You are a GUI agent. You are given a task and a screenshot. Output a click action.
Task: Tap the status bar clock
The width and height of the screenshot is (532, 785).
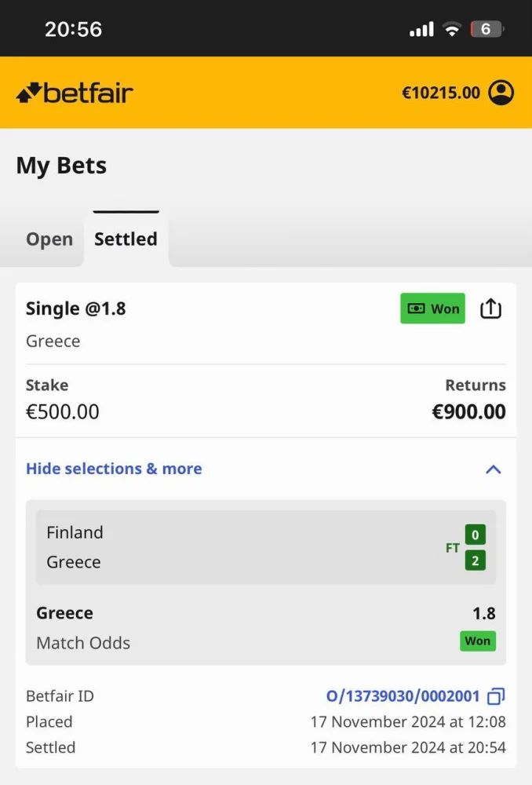(x=73, y=30)
